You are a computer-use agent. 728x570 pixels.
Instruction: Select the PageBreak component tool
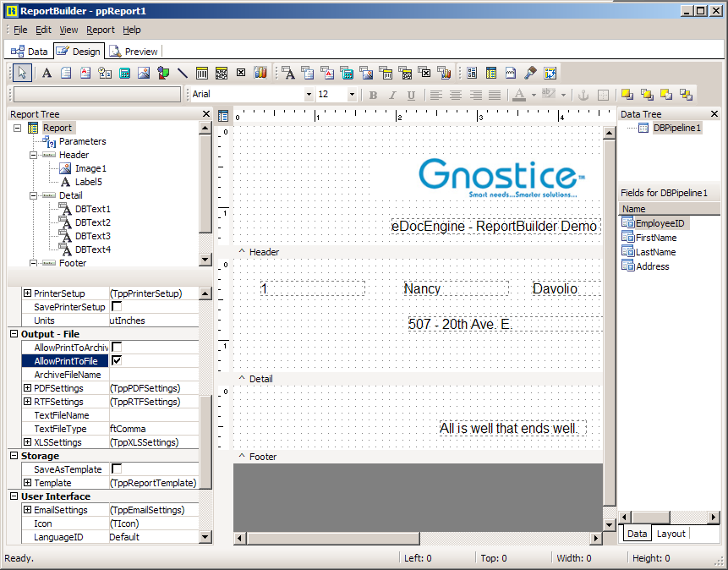(x=511, y=73)
